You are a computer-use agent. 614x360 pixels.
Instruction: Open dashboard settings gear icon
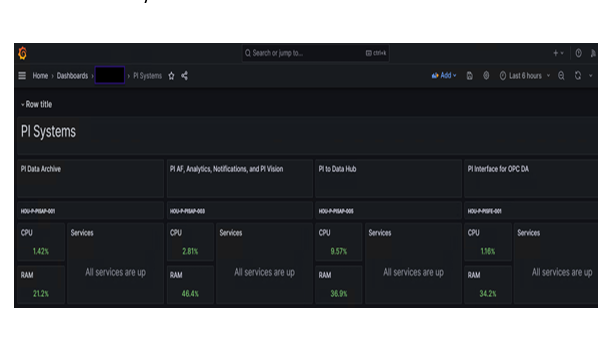pos(486,75)
